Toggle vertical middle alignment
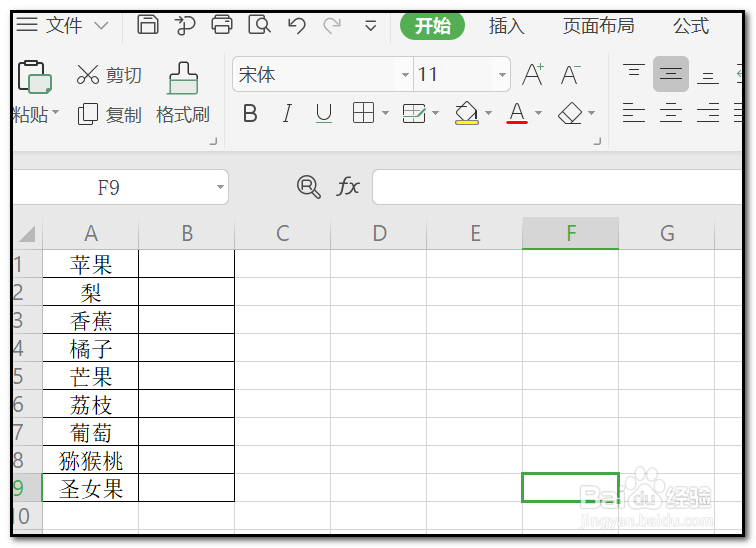The image size is (756, 548). [671, 74]
